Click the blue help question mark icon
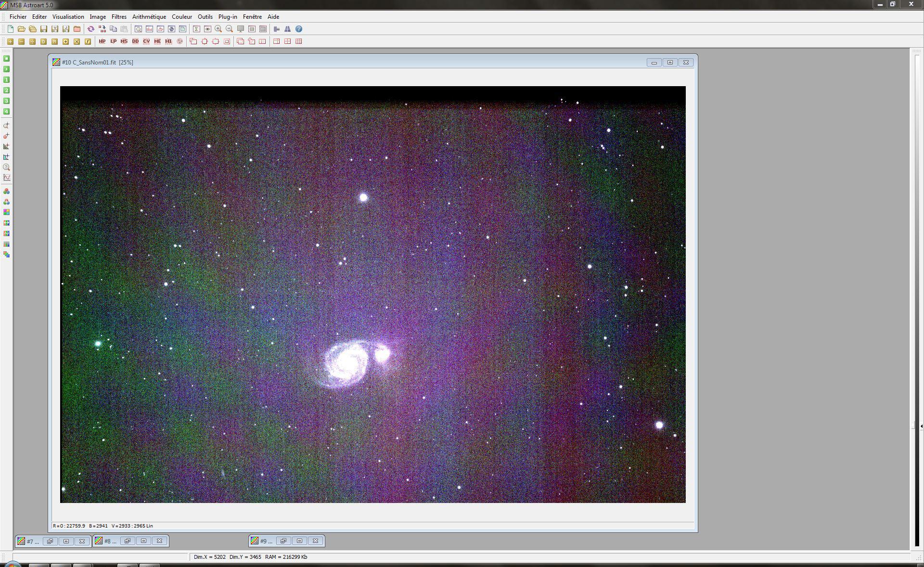The width and height of the screenshot is (924, 567). tap(299, 29)
